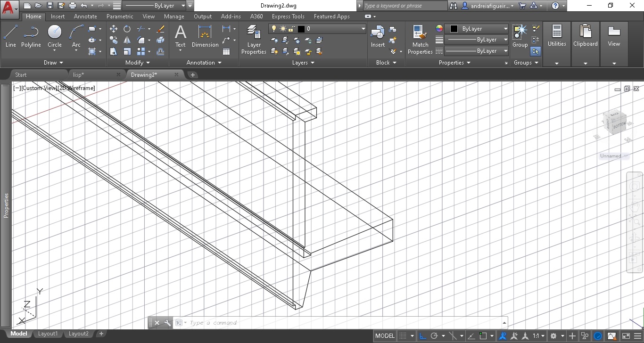The image size is (644, 343).
Task: Click the Insert block icon
Action: (378, 36)
